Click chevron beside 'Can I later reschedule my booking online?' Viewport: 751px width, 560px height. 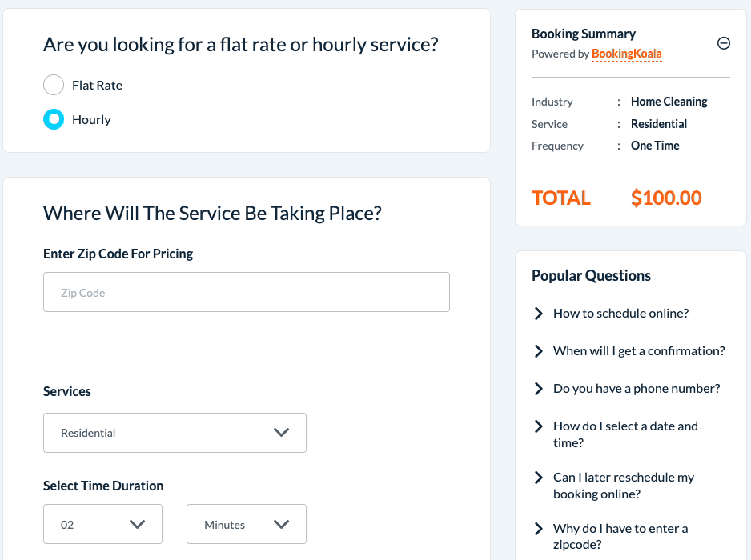coord(539,478)
